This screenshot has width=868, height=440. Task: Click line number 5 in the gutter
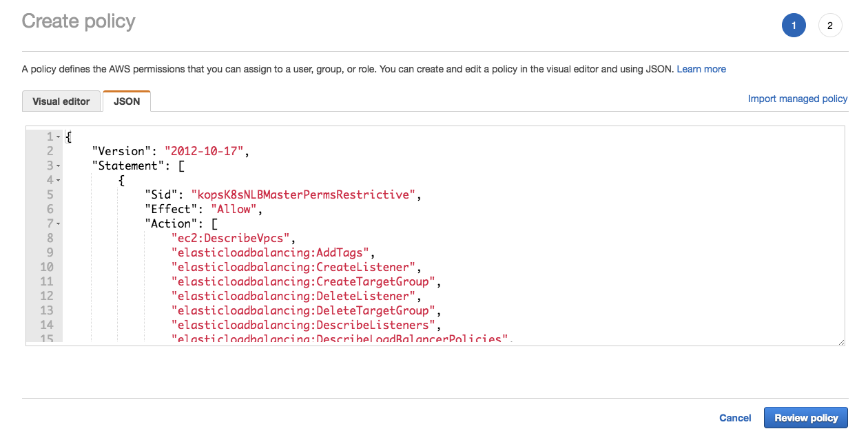(49, 194)
